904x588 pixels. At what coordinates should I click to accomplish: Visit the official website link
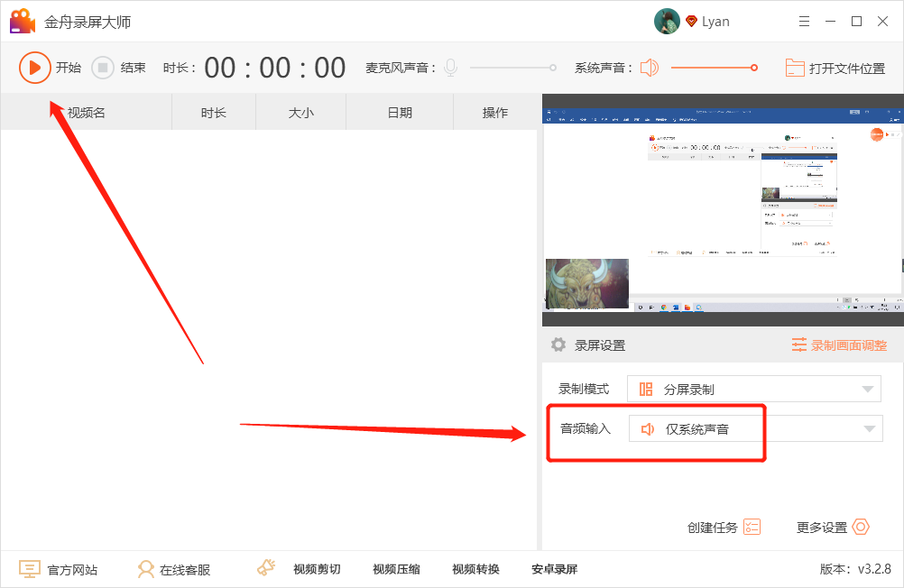click(x=60, y=569)
